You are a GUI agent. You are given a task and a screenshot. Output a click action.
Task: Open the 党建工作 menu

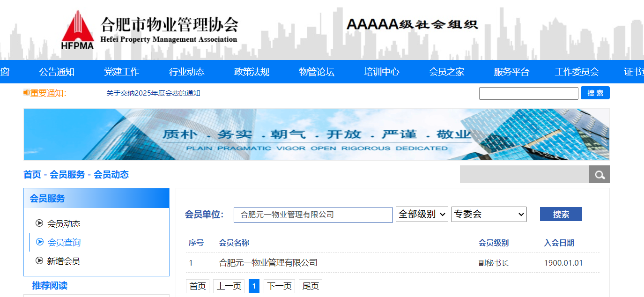pos(122,72)
